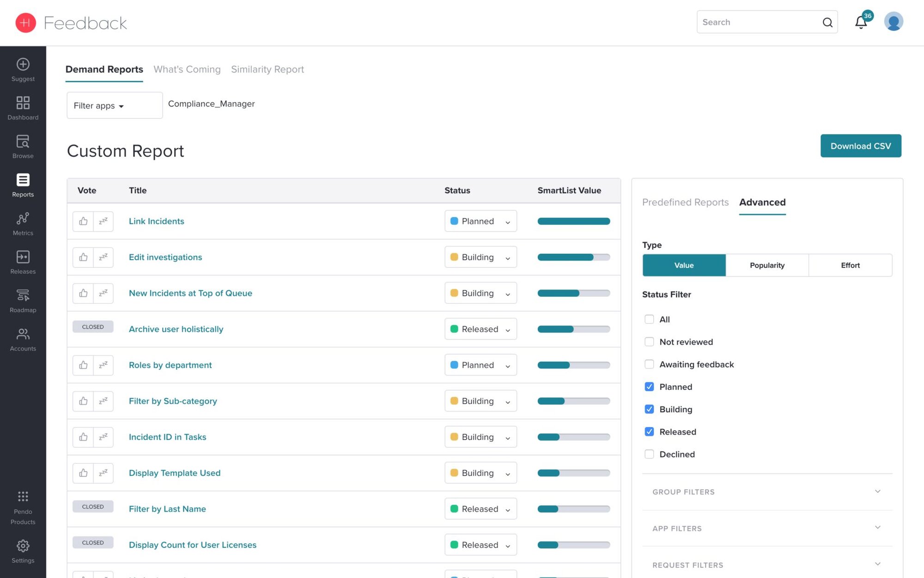Snooze the Link Incidents request

tap(103, 221)
